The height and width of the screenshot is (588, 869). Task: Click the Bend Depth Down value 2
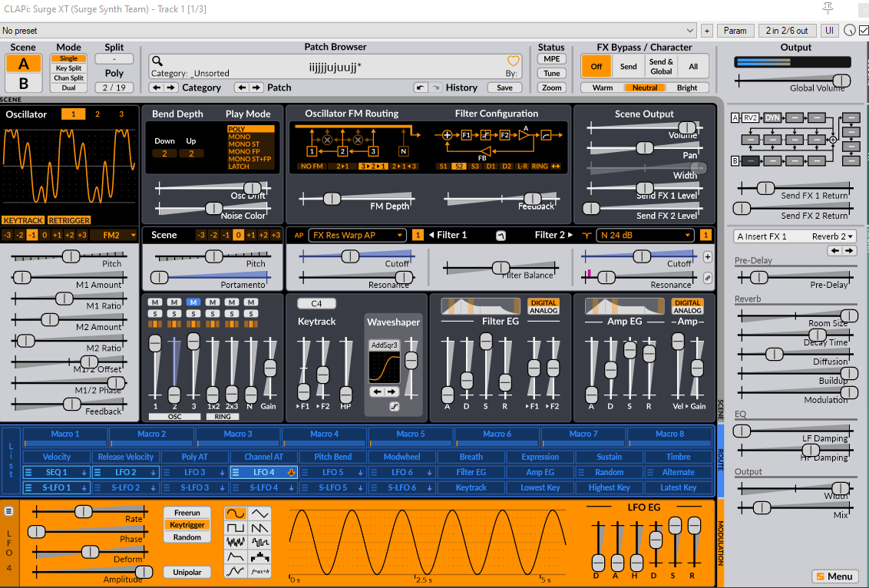(164, 154)
